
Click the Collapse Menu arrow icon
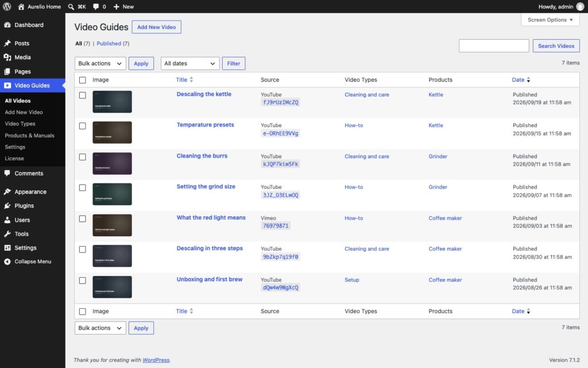[x=7, y=262]
